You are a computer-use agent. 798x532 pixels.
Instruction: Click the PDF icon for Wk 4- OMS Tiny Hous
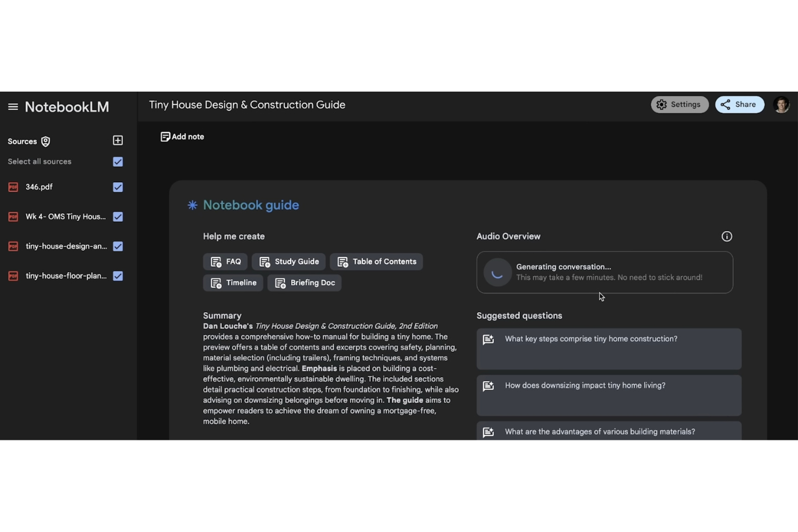[13, 217]
